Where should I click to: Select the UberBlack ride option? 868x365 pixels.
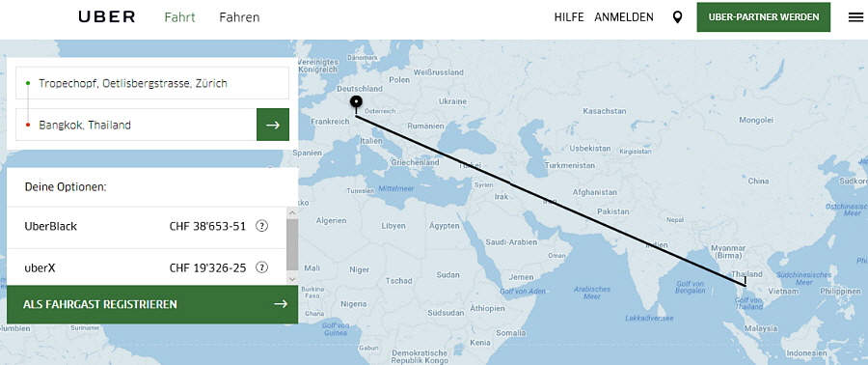[147, 227]
